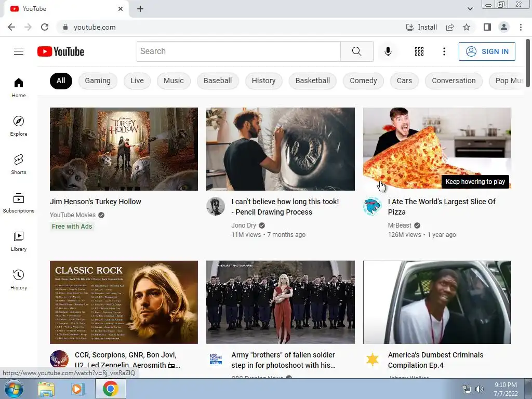532x399 pixels.
Task: Select the Conversation filter chip
Action: [454, 81]
